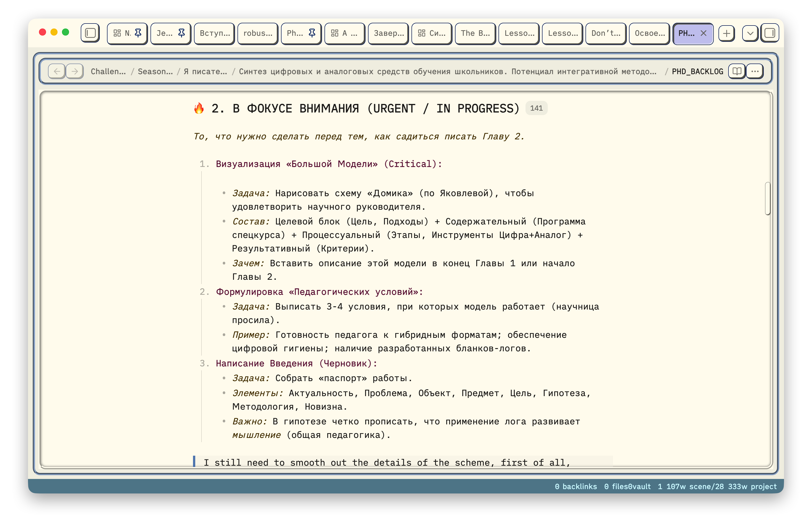The height and width of the screenshot is (531, 812).
Task: Toggle the right sidebar panel
Action: [x=770, y=33]
